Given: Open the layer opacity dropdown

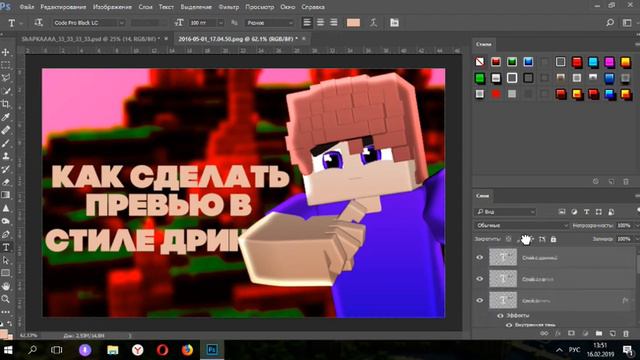Looking at the screenshot, I should [636, 225].
